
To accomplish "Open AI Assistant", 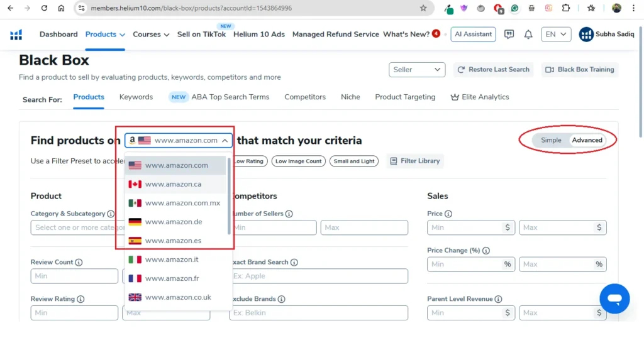I will point(473,35).
